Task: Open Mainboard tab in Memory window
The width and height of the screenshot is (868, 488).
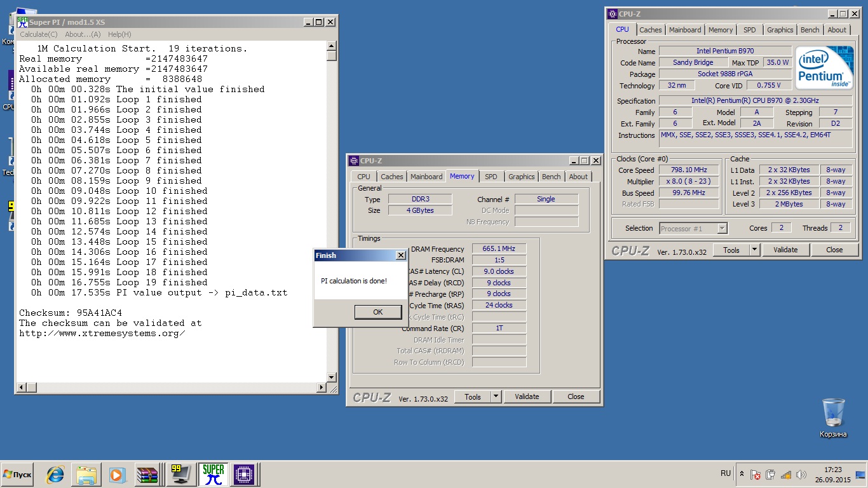Action: point(426,177)
